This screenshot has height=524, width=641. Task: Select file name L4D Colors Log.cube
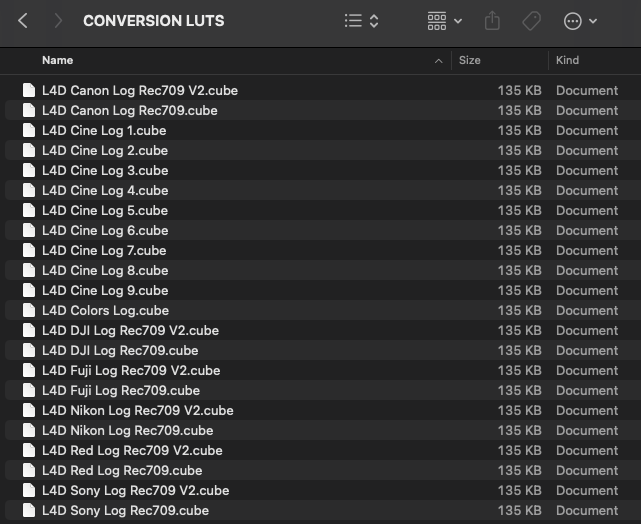point(105,311)
